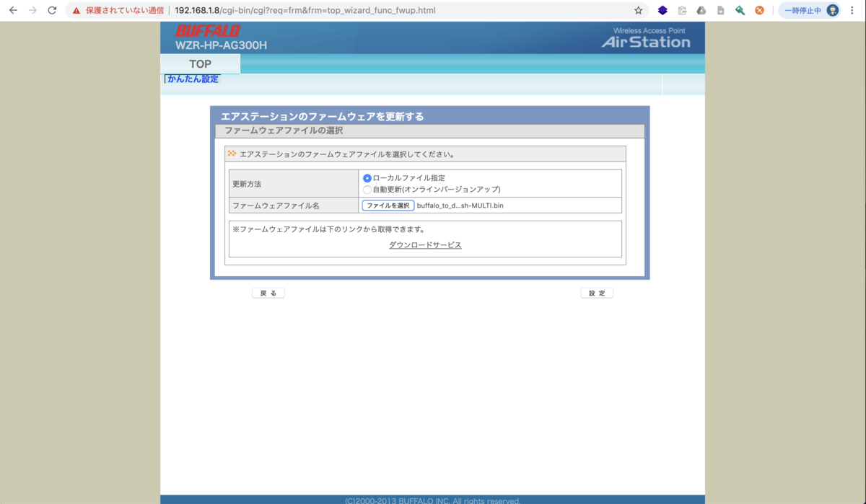The image size is (866, 504).
Task: Open the Google Drive extension icon
Action: [701, 11]
